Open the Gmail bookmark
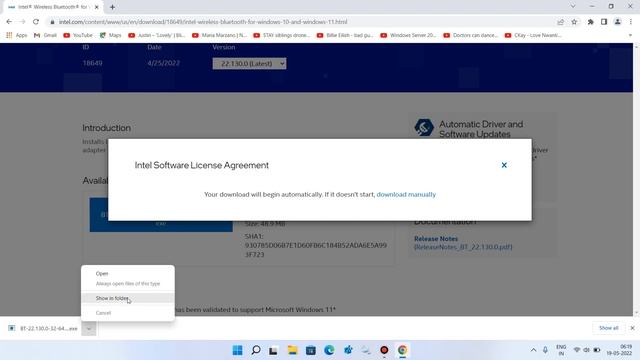 45,36
